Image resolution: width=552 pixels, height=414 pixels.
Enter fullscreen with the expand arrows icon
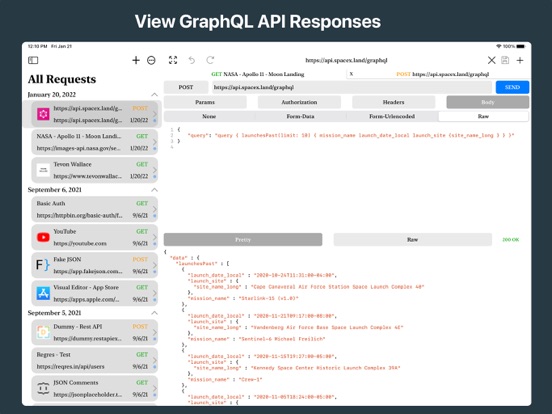pos(173,60)
